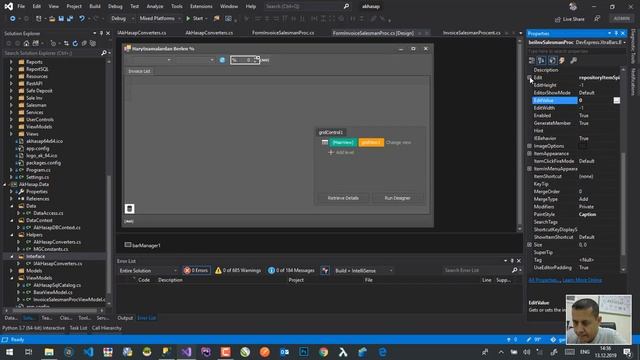640x360 pixels.
Task: Open the Entire Solution scope dropdown
Action: [148, 271]
